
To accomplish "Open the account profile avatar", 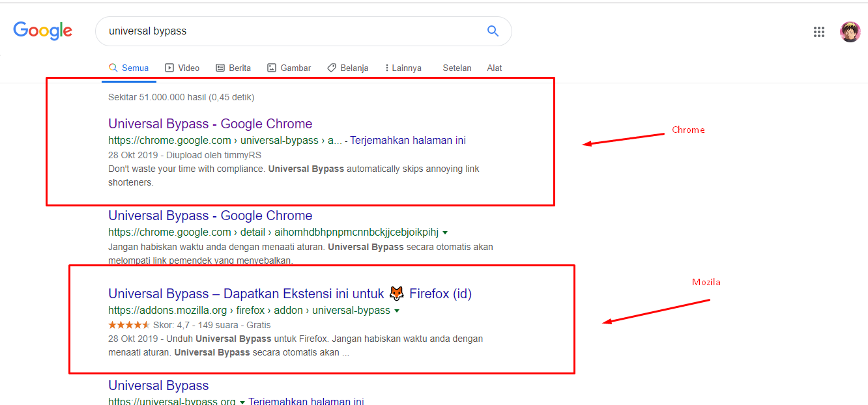I will (850, 32).
